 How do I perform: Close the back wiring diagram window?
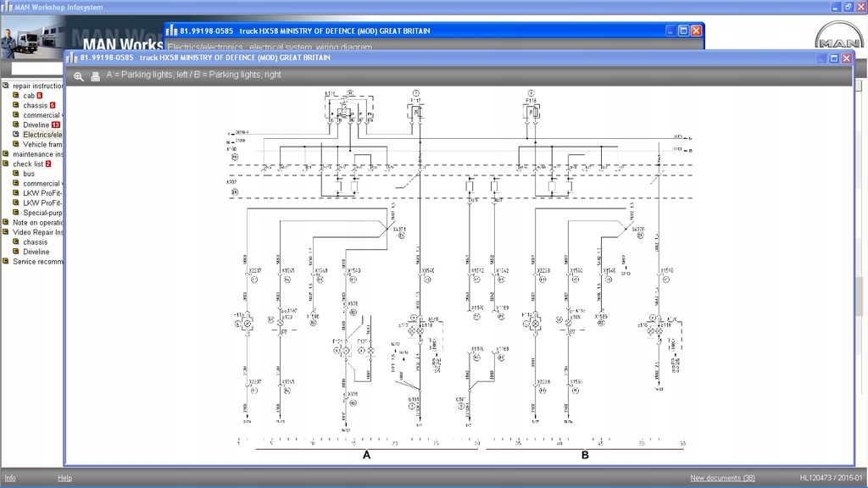click(697, 31)
